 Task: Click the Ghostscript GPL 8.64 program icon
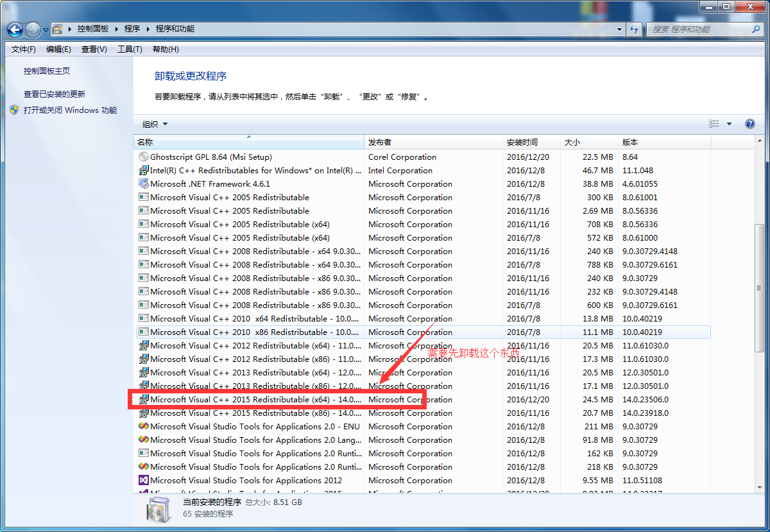pyautogui.click(x=144, y=157)
